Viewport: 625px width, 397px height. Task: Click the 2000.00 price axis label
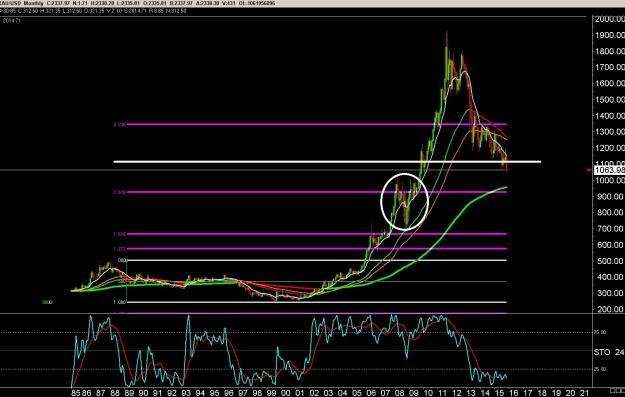coord(610,19)
